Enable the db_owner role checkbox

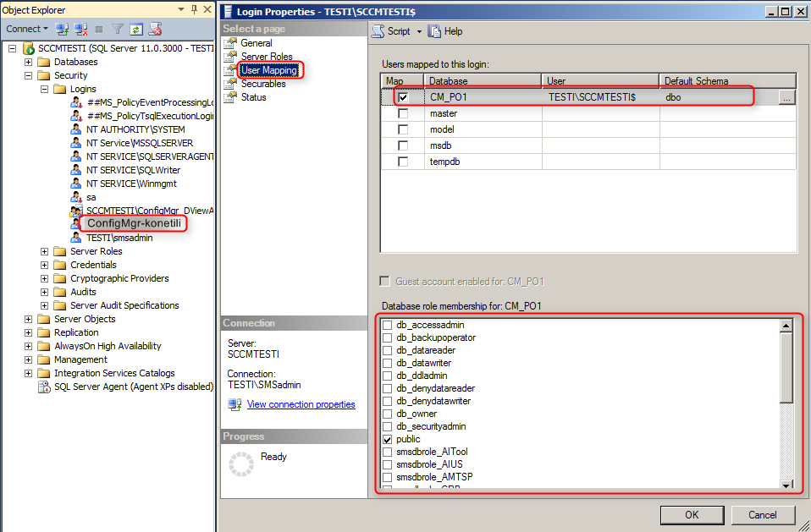(387, 414)
